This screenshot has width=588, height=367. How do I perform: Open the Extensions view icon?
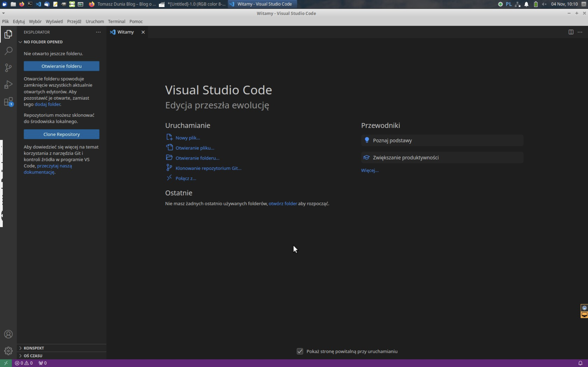pyautogui.click(x=8, y=102)
